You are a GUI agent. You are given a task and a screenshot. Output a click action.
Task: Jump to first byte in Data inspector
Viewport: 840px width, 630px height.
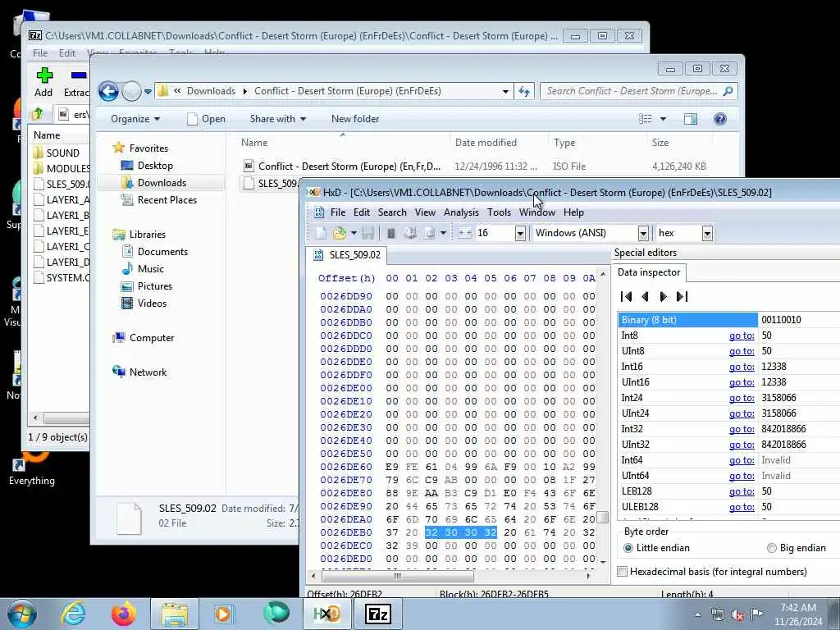click(x=626, y=297)
